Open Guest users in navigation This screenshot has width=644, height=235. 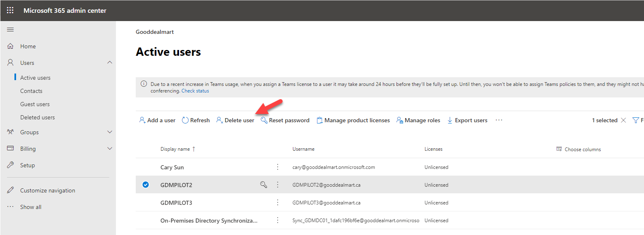point(35,104)
